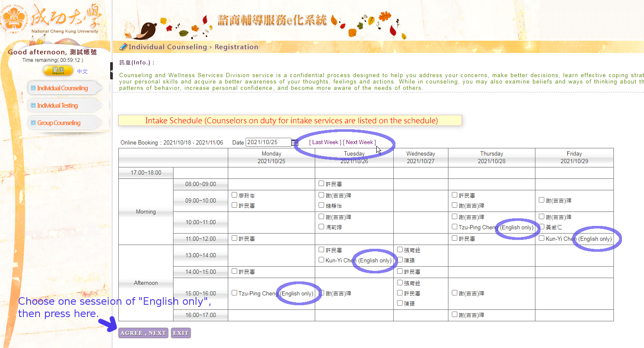Check Friday 11:00 Kun-Yi Chen English only

542,238
